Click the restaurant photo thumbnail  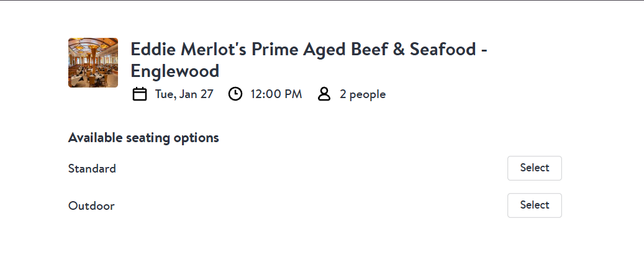[x=93, y=63]
